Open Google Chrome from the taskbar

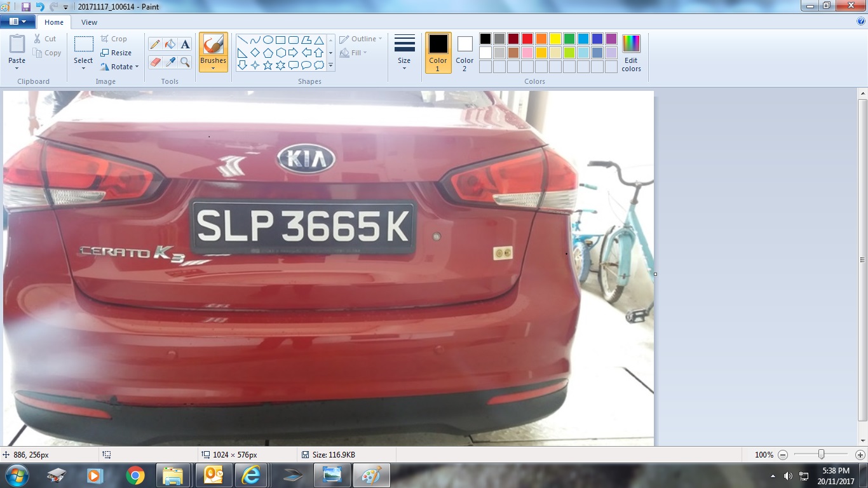point(135,475)
